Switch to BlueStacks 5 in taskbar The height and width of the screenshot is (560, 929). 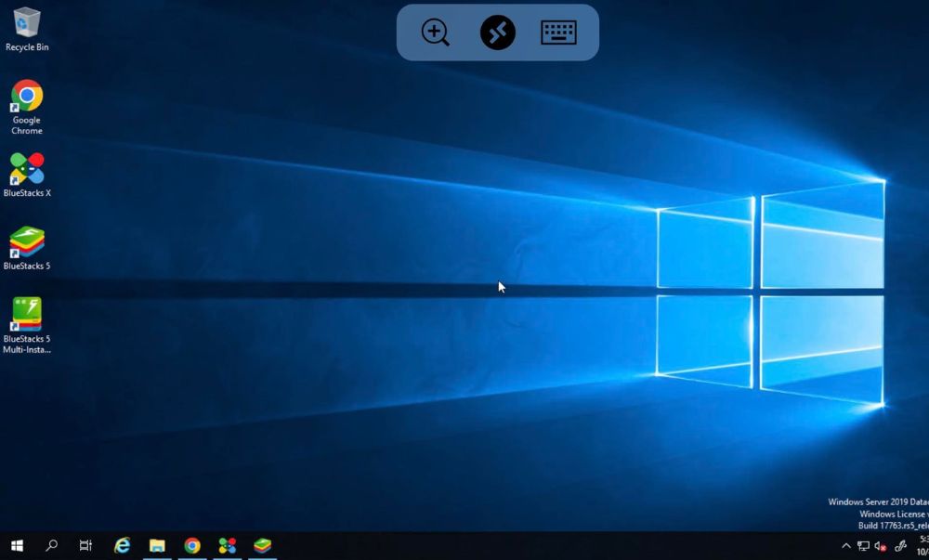pyautogui.click(x=263, y=546)
